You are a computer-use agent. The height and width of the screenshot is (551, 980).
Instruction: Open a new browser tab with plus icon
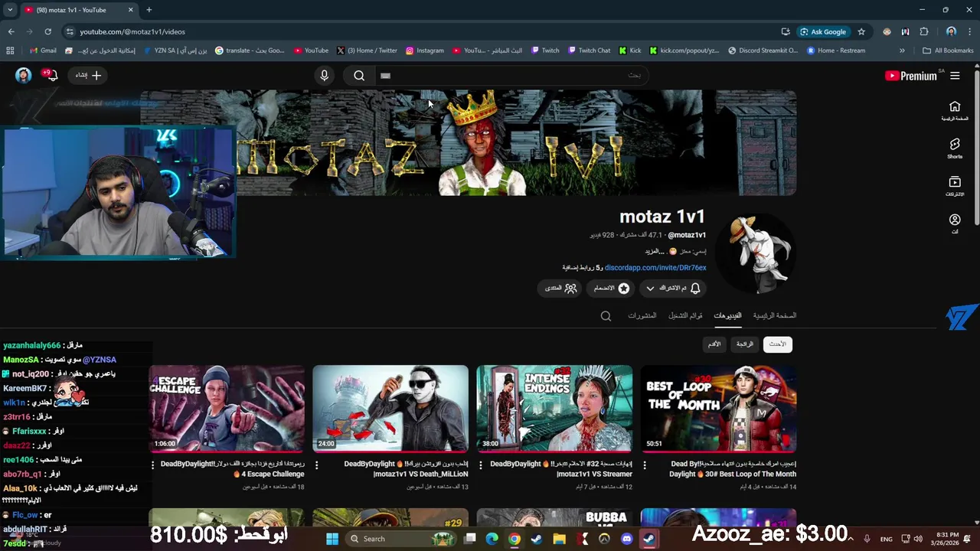pyautogui.click(x=149, y=10)
